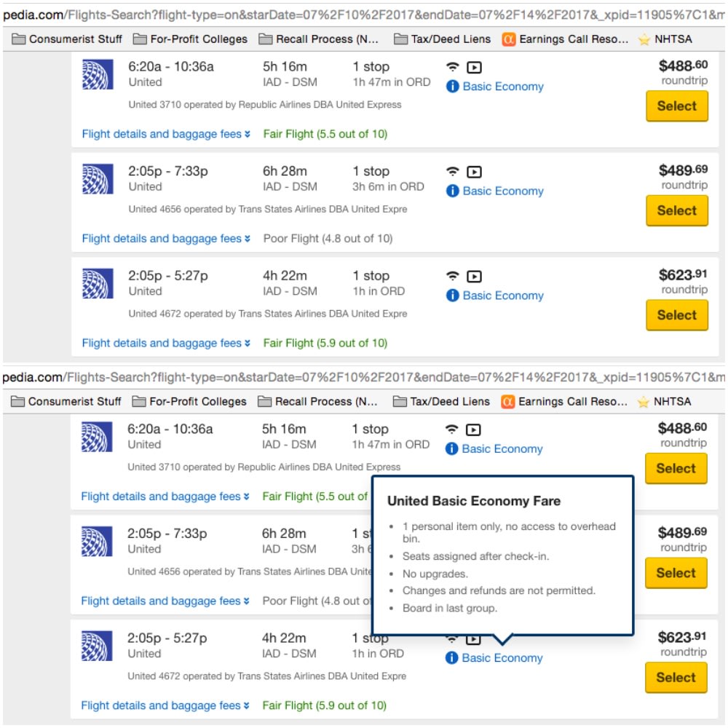This screenshot has height=728, width=728.
Task: Open Earnings Call Reso... bookmark in lower bar
Action: pyautogui.click(x=564, y=402)
